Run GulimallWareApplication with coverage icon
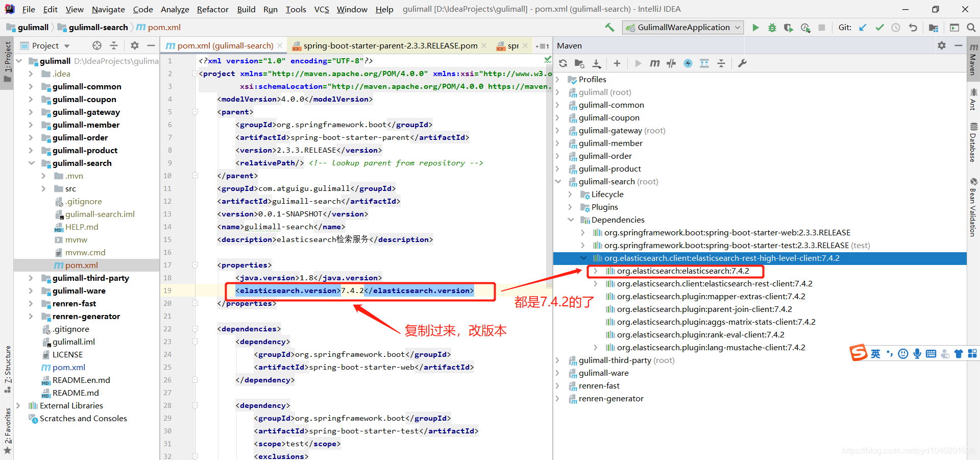This screenshot has width=980, height=460. tap(789, 27)
